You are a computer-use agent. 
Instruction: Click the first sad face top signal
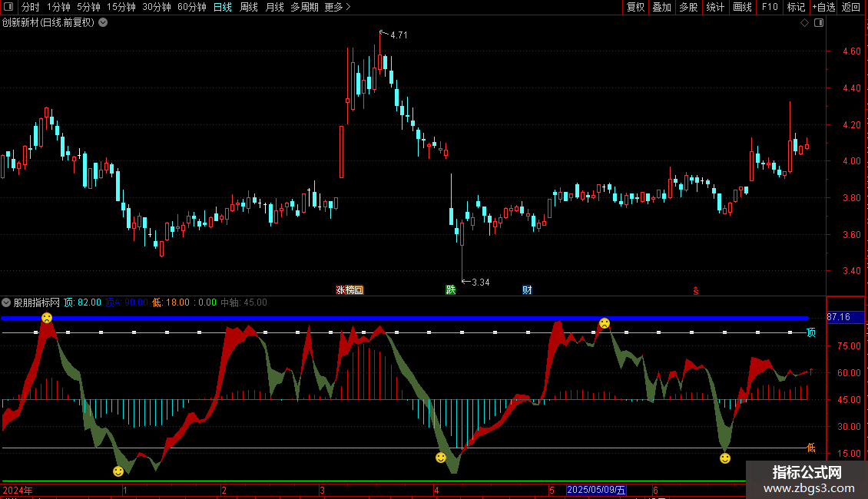[47, 318]
